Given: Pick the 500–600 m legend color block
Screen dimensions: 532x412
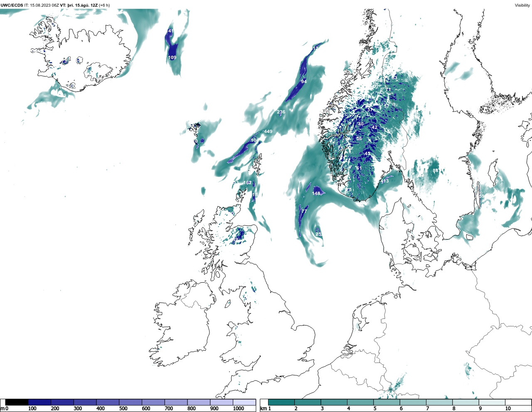Looking at the screenshot, I should (x=130, y=402).
